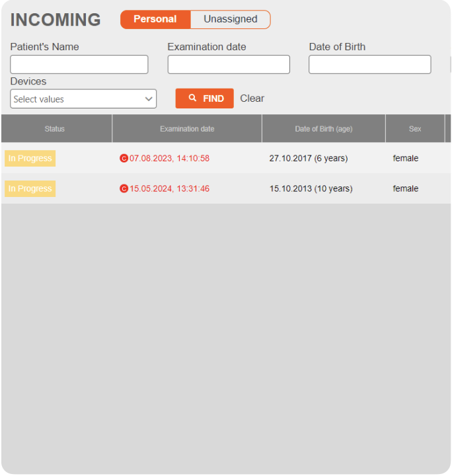Click In Progress badge for the 10-year-old patient

[30, 189]
